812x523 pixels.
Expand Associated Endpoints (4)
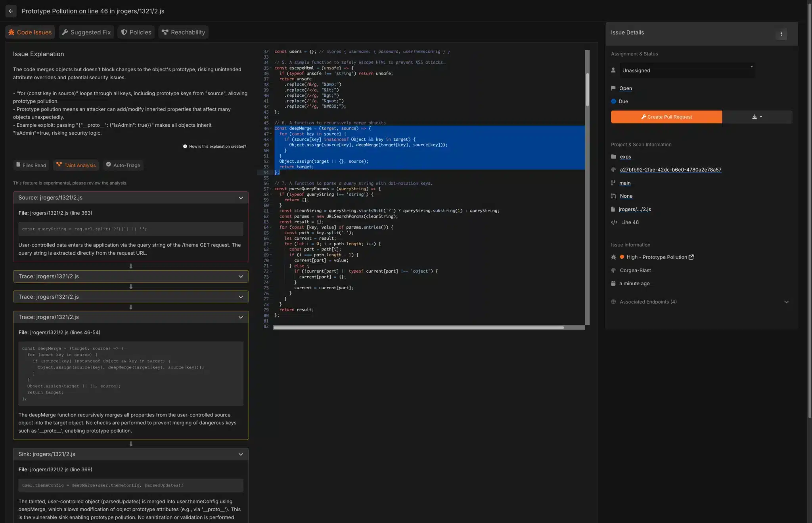[700, 302]
